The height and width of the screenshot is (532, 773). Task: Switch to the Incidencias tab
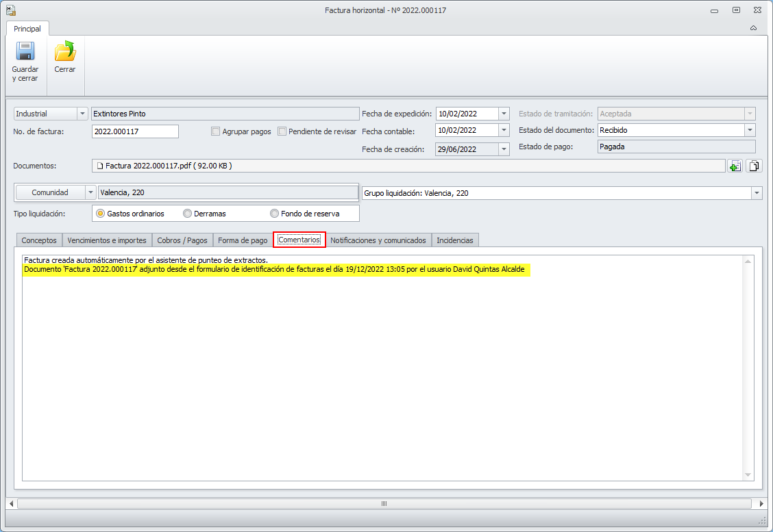point(454,240)
